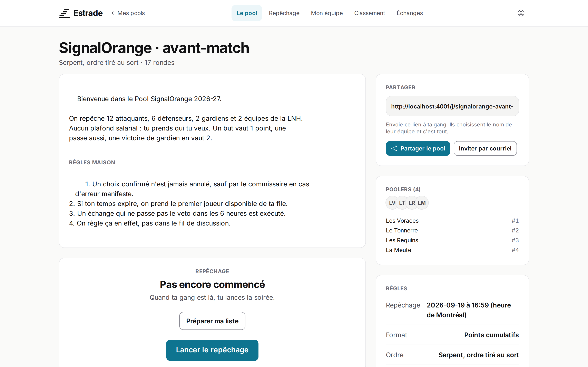This screenshot has height=367, width=588.
Task: Go to the Classement tab
Action: click(370, 13)
